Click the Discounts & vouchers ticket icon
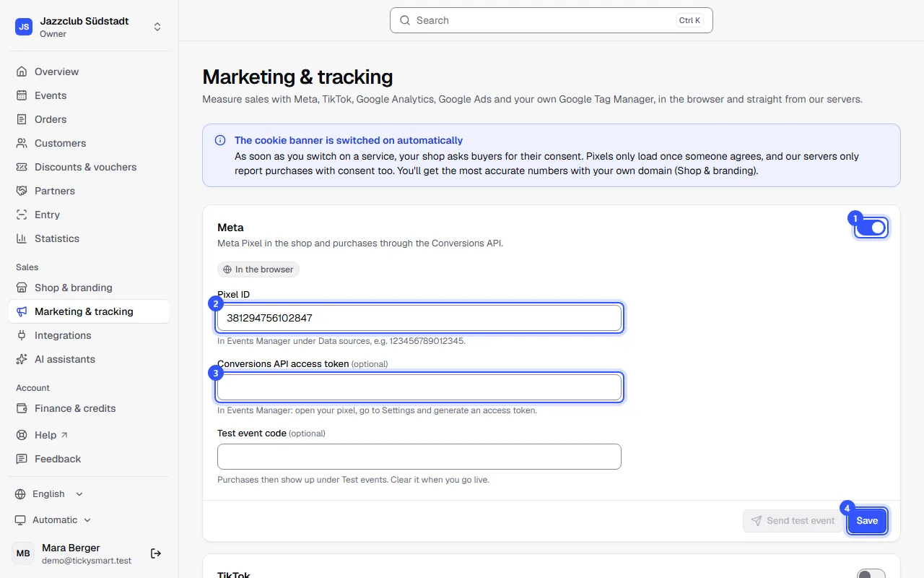Screen dimensions: 924x578 tap(22, 167)
